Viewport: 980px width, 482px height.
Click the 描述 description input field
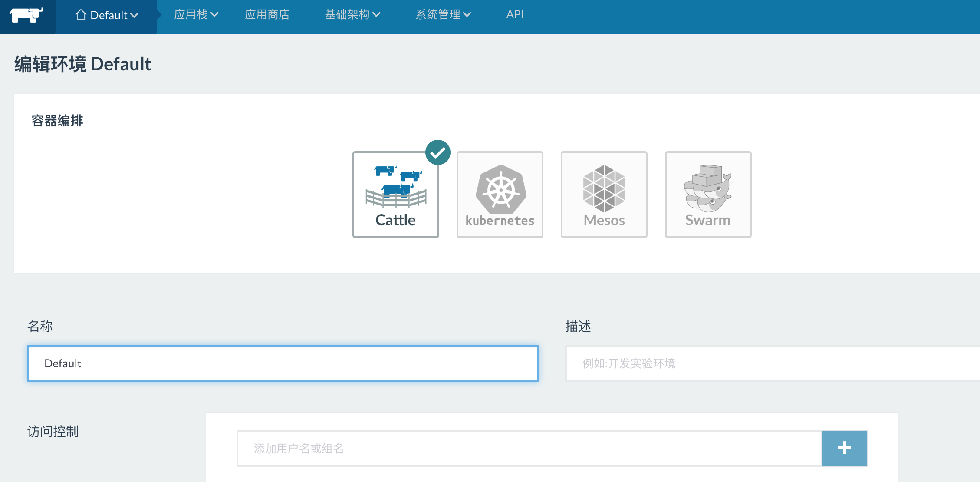pos(773,363)
